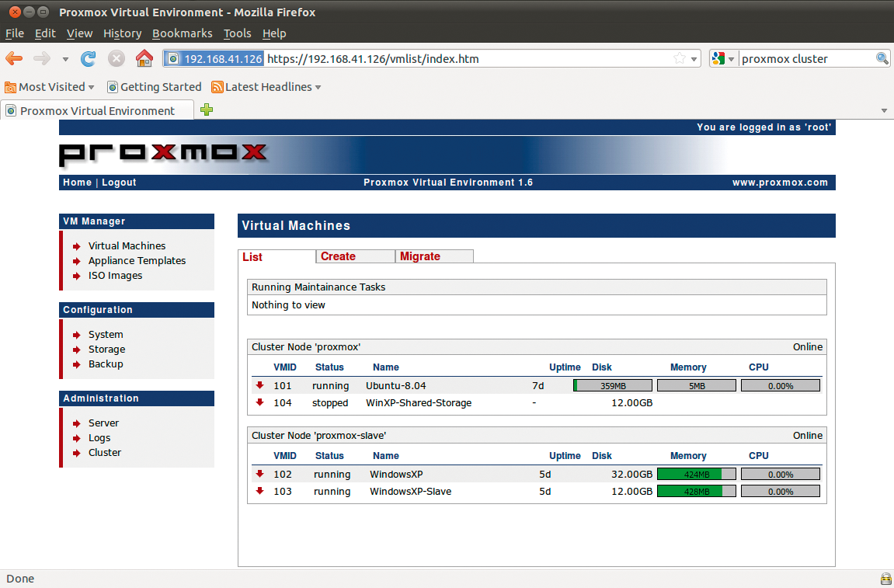Go to the Firefox home page icon
This screenshot has width=894, height=588.
pyautogui.click(x=144, y=58)
